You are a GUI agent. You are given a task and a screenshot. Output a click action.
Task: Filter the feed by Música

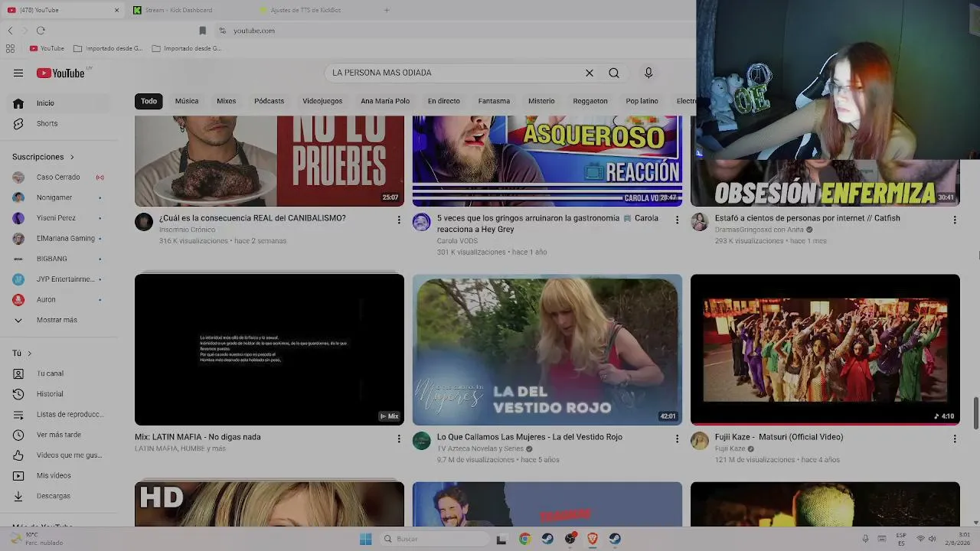point(187,101)
